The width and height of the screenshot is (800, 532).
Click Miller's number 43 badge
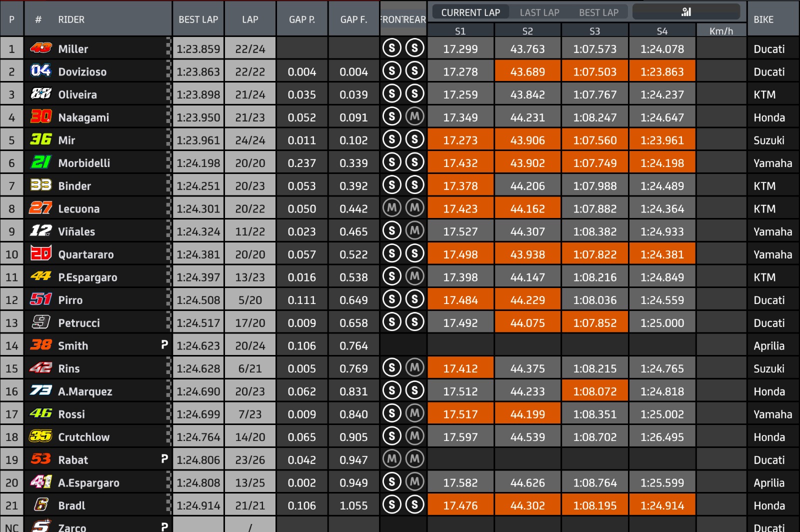coord(41,48)
